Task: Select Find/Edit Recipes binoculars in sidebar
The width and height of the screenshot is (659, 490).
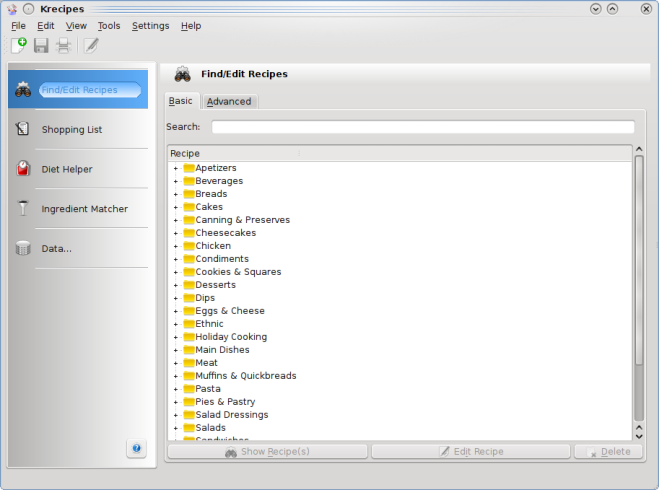Action: coord(23,90)
